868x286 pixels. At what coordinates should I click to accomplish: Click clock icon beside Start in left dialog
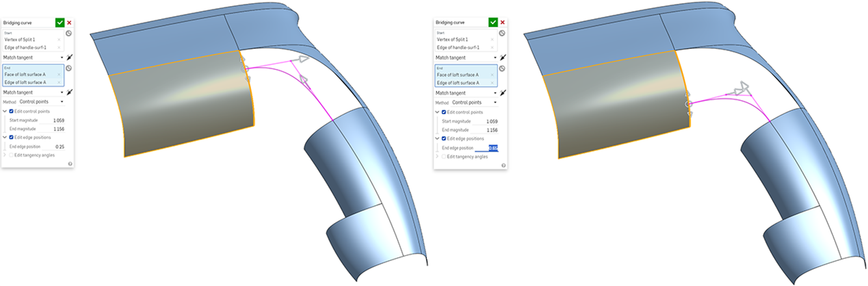69,33
